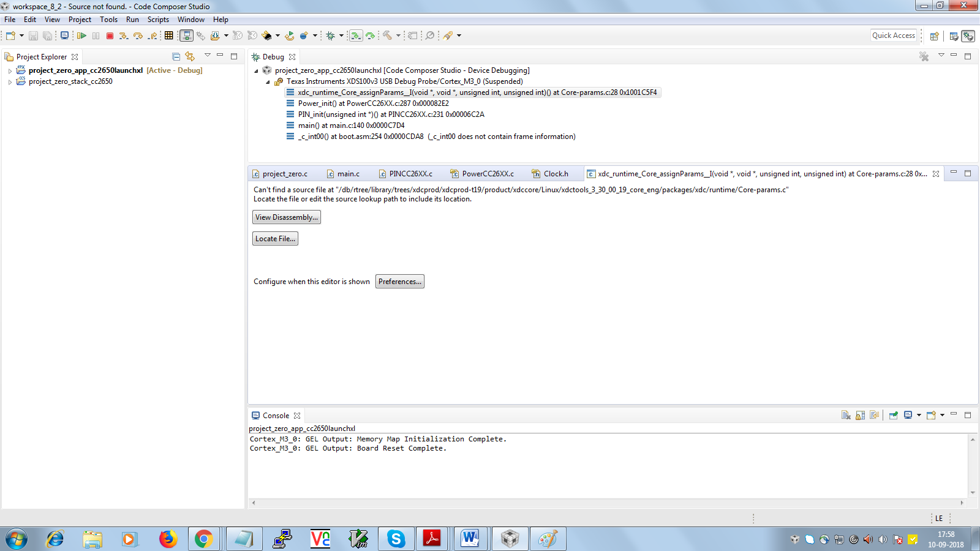
Task: Open Google Chrome from the taskbar
Action: tap(203, 539)
